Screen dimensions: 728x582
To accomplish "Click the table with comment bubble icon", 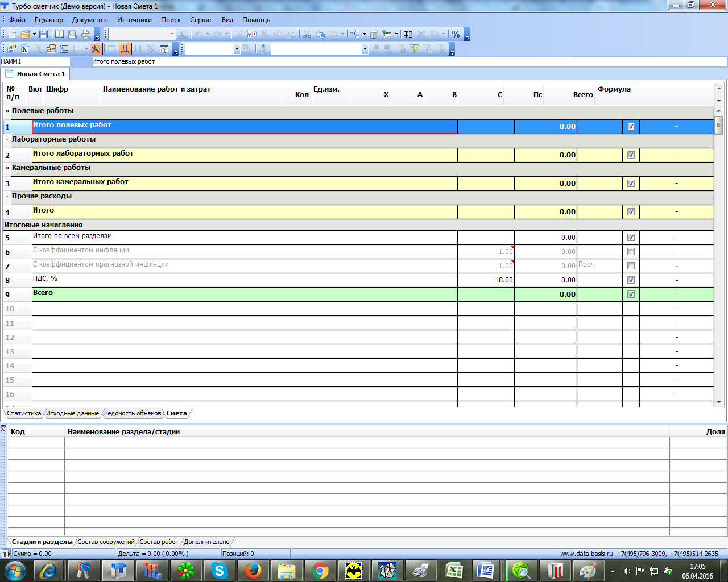I will 51,49.
